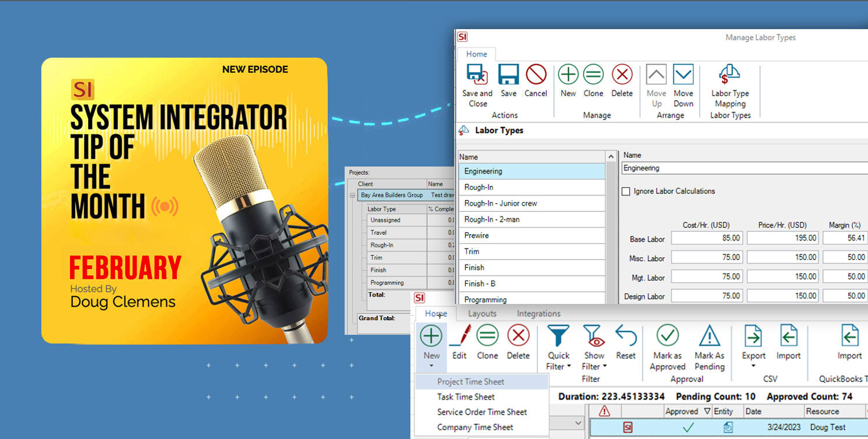Click Unassigned row in Projects panel

tap(411, 220)
